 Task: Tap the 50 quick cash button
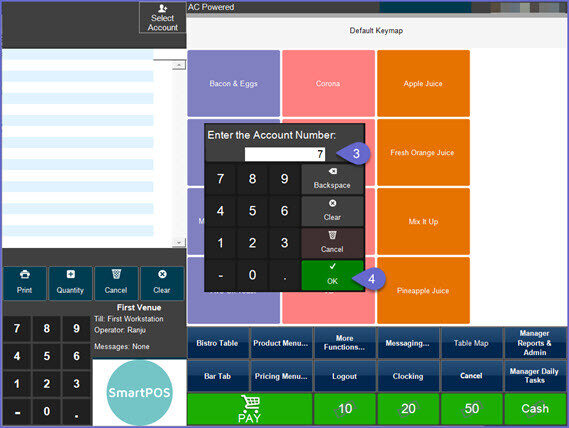(471, 409)
